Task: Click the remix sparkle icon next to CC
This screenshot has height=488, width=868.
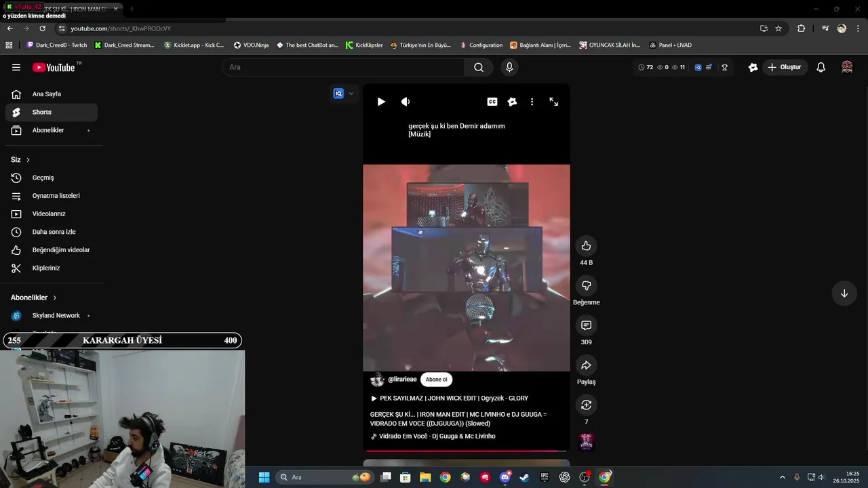Action: [512, 102]
